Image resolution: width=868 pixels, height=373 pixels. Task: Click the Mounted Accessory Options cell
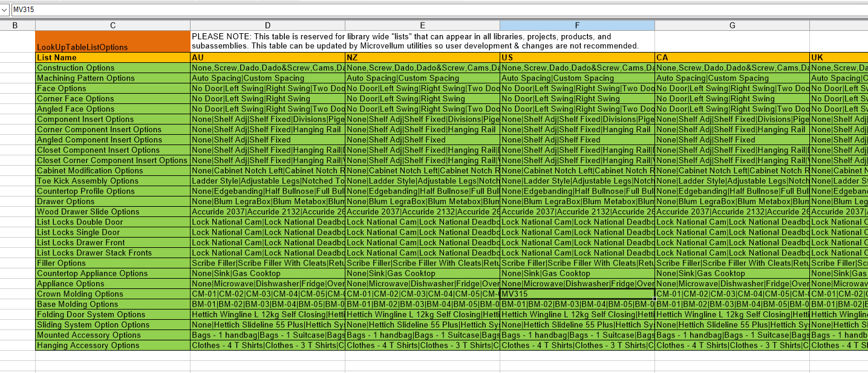click(x=113, y=335)
